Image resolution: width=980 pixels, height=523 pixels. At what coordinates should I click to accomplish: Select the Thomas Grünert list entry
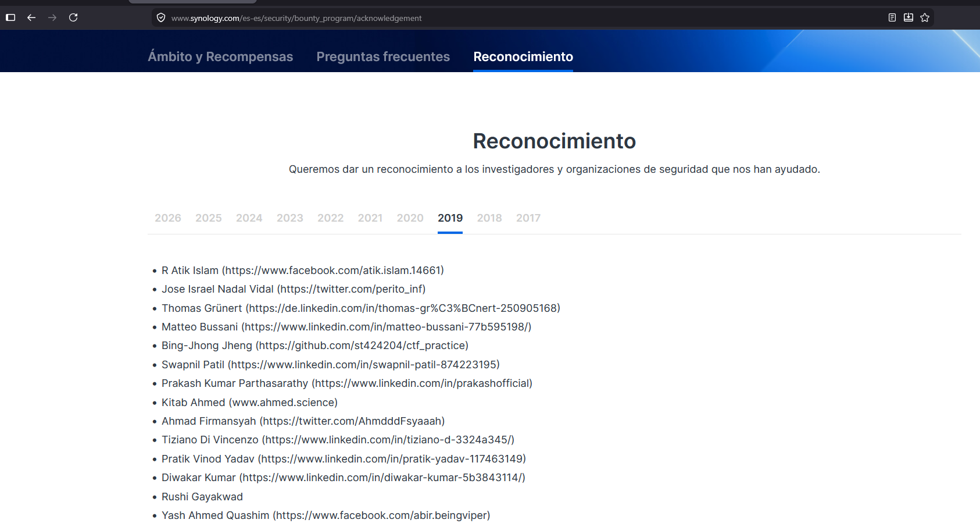point(361,308)
